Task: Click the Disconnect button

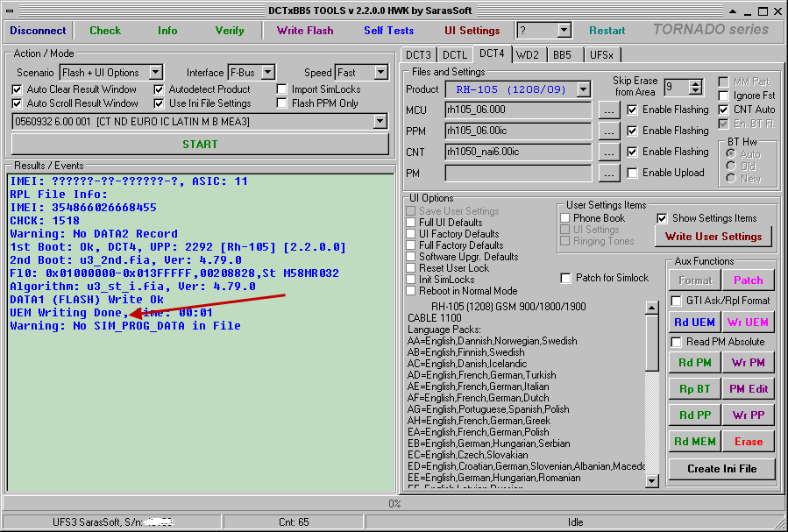Action: (x=38, y=31)
